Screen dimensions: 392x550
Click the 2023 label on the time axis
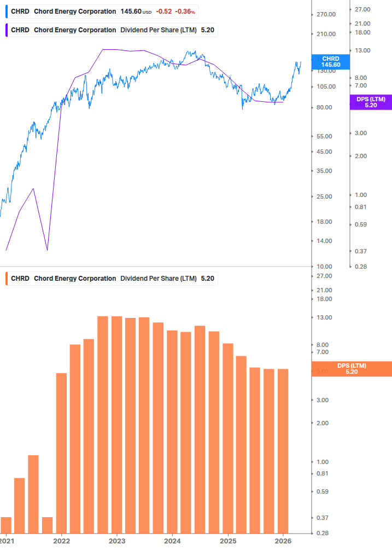coord(117,541)
